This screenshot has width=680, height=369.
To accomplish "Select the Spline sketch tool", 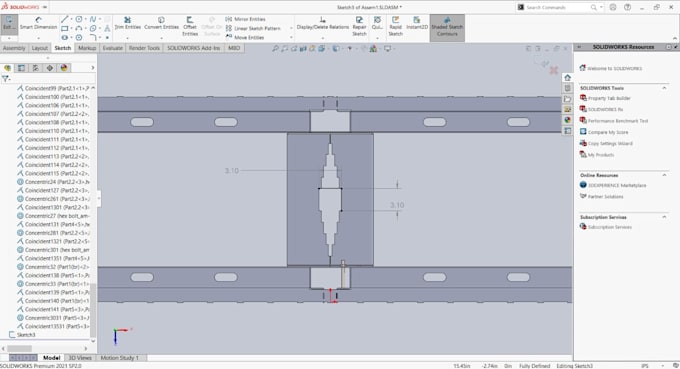I will coord(93,19).
